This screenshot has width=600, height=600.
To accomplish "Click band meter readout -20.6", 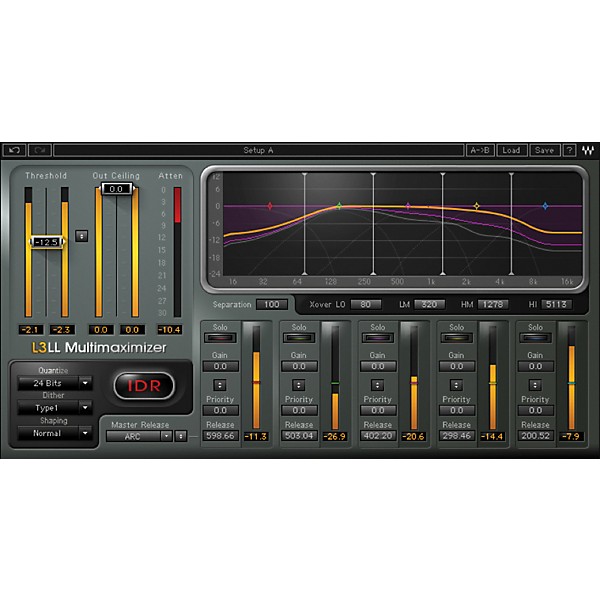I will [413, 436].
